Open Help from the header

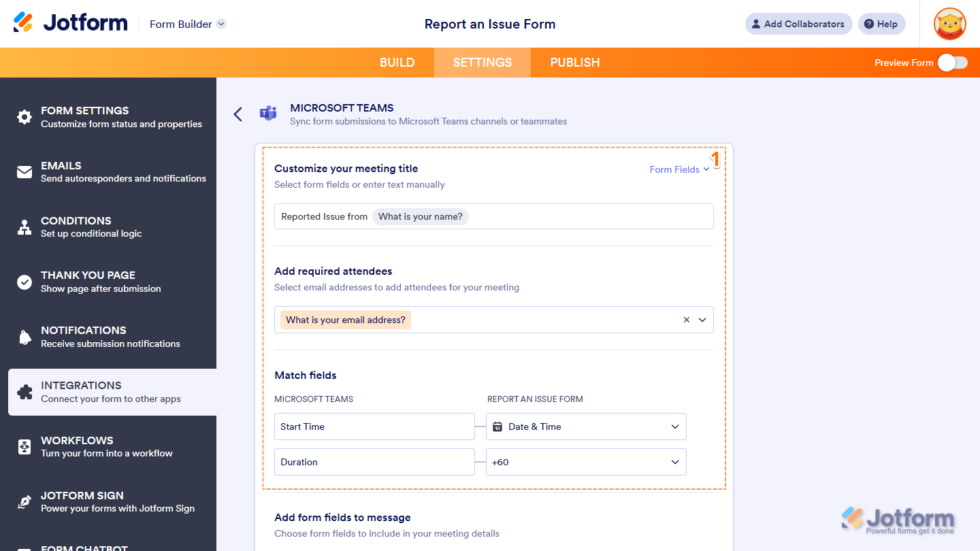tap(881, 24)
